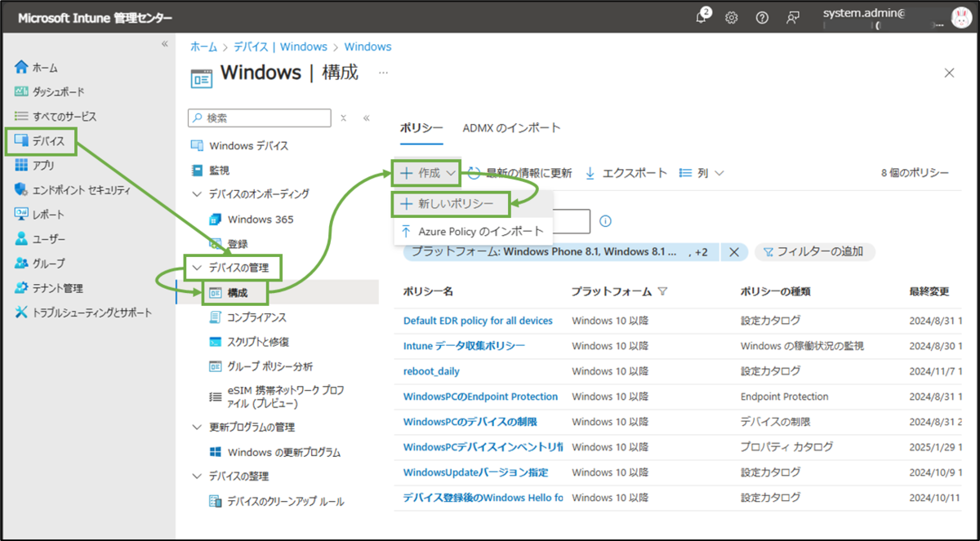Open settings gear in top bar

(x=732, y=17)
